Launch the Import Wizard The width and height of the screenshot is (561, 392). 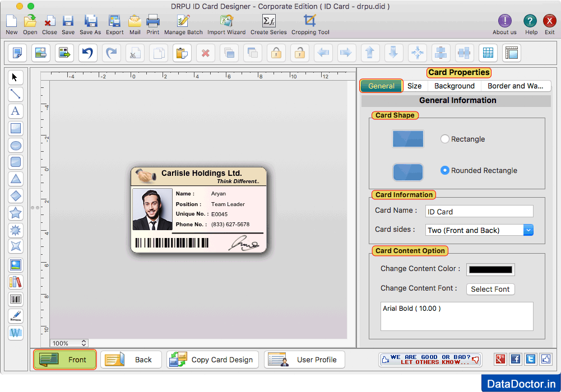pos(226,24)
